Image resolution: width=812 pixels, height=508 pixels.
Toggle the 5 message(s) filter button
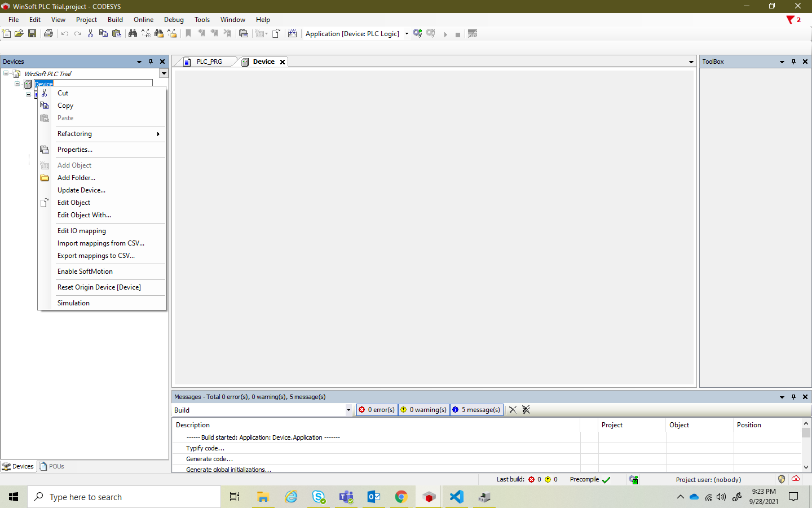click(x=476, y=410)
